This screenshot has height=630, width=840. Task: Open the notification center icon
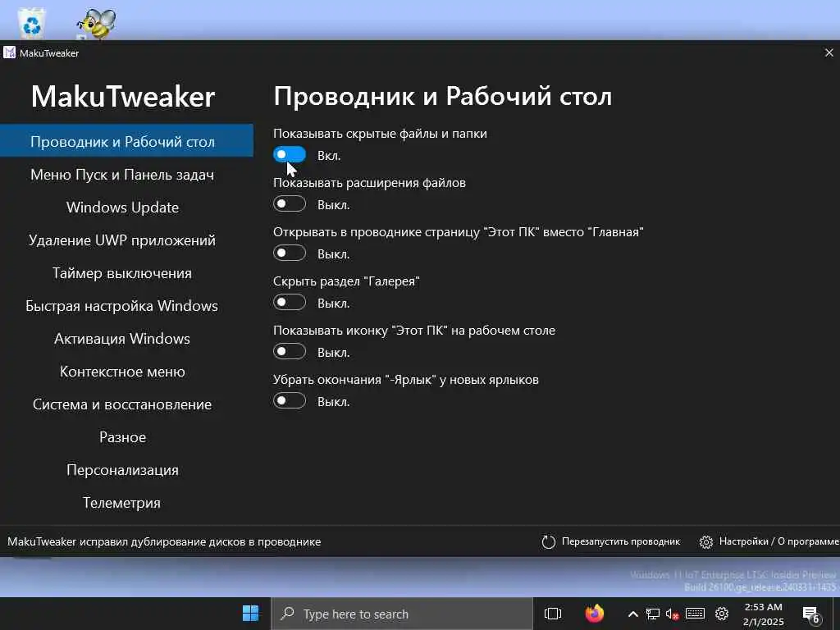pyautogui.click(x=811, y=614)
